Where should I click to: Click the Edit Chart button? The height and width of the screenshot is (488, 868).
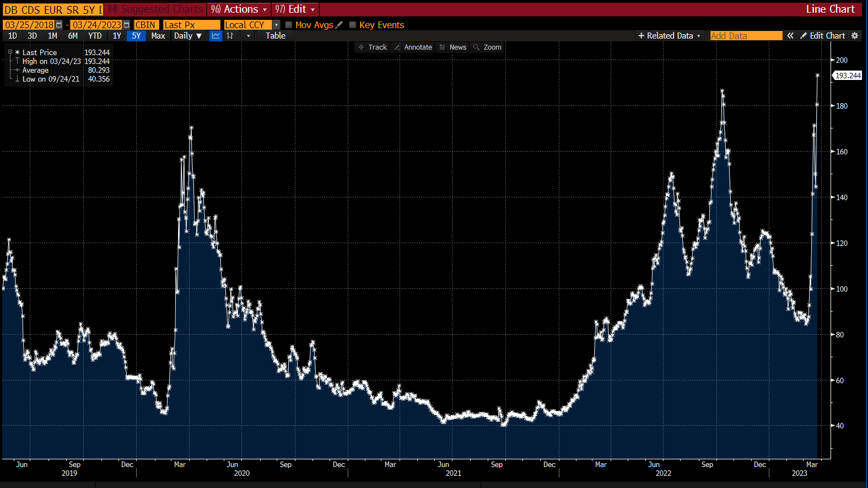click(x=823, y=36)
